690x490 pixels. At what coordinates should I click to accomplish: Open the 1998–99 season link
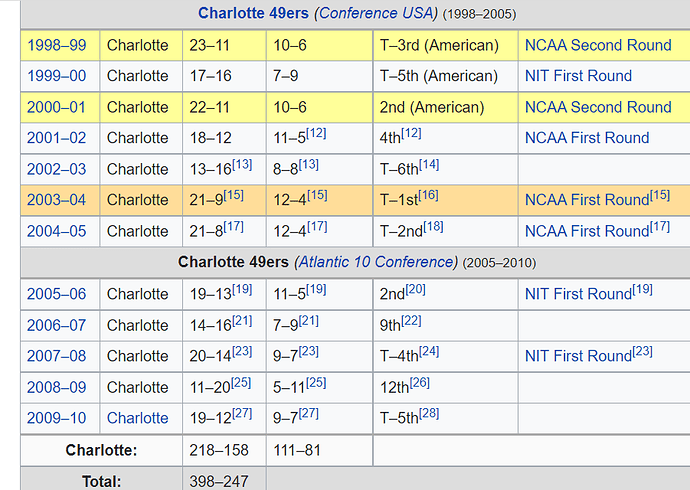click(57, 45)
